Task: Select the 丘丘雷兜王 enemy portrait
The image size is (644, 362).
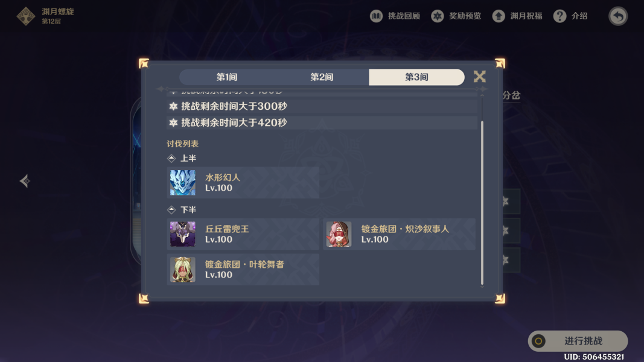Action: pos(183,234)
